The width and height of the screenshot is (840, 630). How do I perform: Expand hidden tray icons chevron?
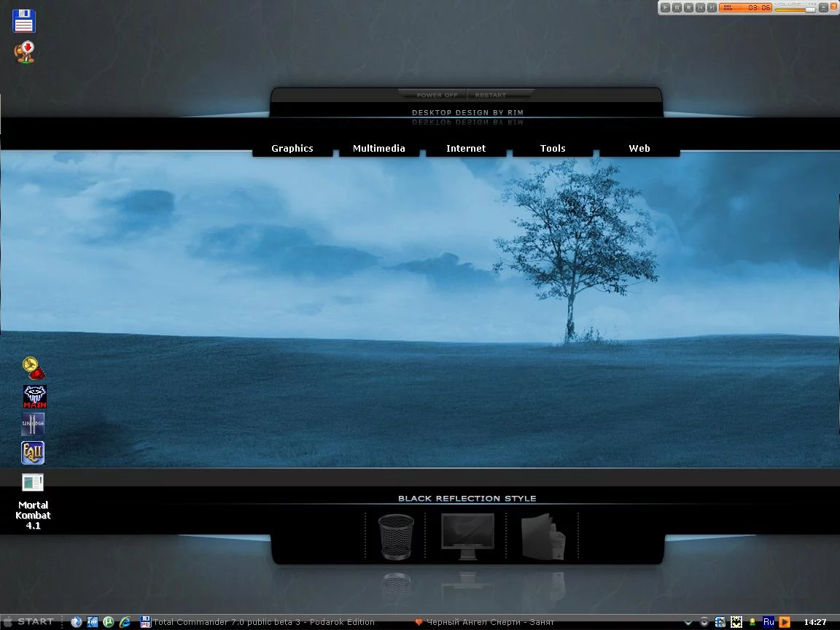pyautogui.click(x=688, y=623)
